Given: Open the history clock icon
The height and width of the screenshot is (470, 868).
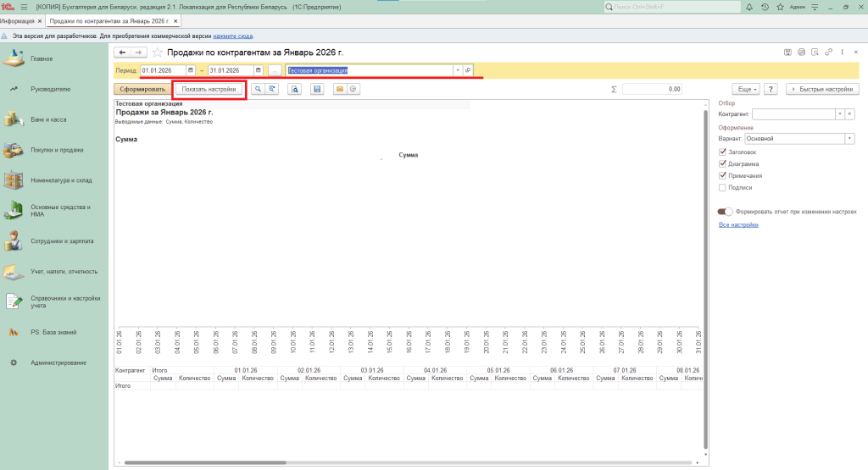Looking at the screenshot, I should click(765, 7).
